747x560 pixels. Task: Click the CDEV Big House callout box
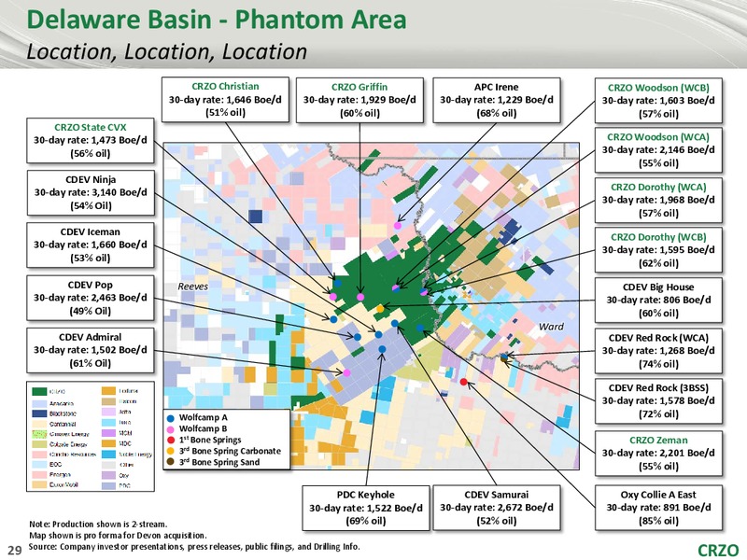[x=658, y=300]
